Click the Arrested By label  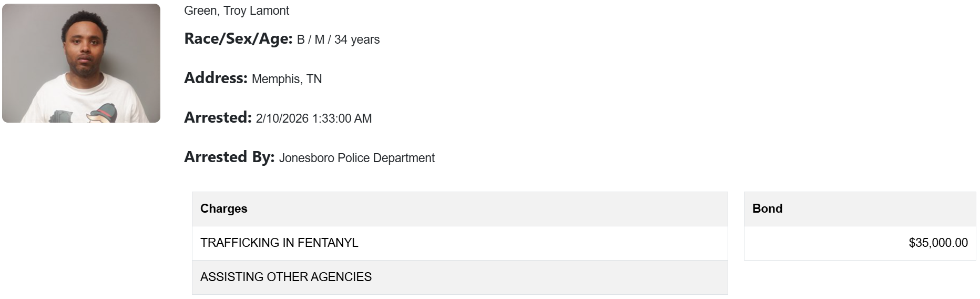229,157
